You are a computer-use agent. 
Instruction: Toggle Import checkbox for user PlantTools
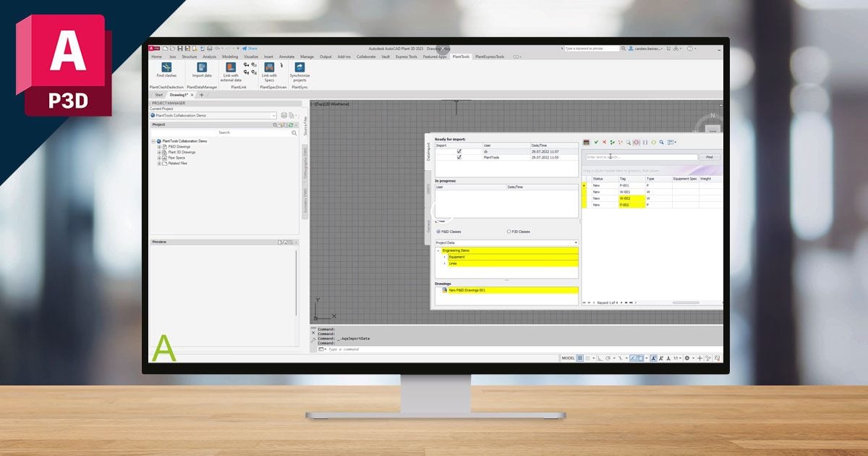point(459,157)
